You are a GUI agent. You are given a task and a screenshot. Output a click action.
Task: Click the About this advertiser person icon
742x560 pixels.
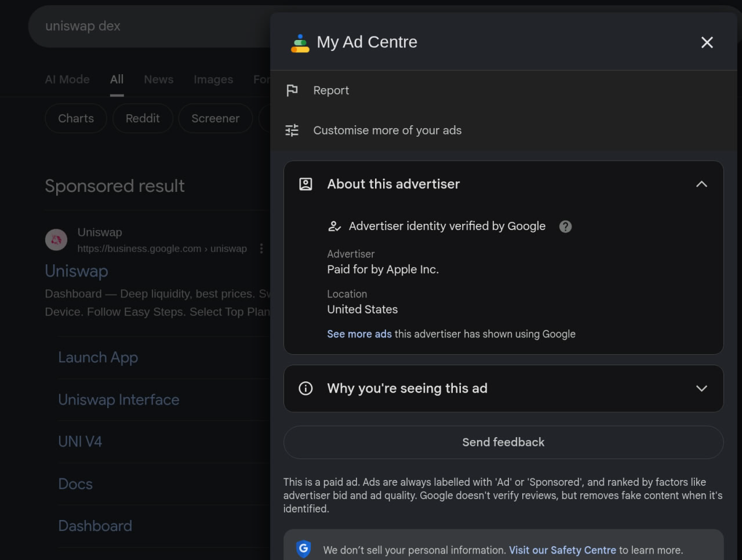pyautogui.click(x=305, y=184)
